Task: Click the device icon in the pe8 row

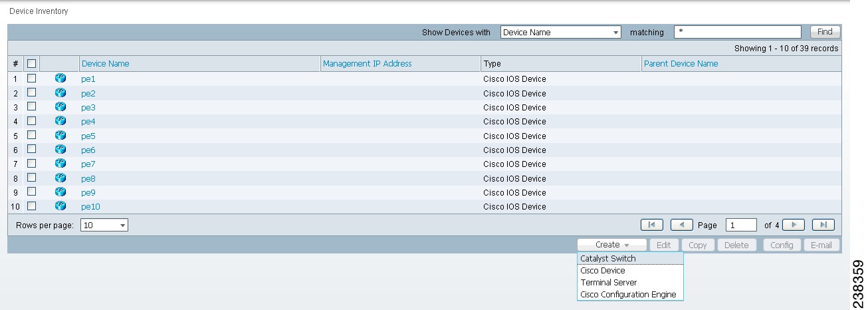Action: pyautogui.click(x=60, y=178)
